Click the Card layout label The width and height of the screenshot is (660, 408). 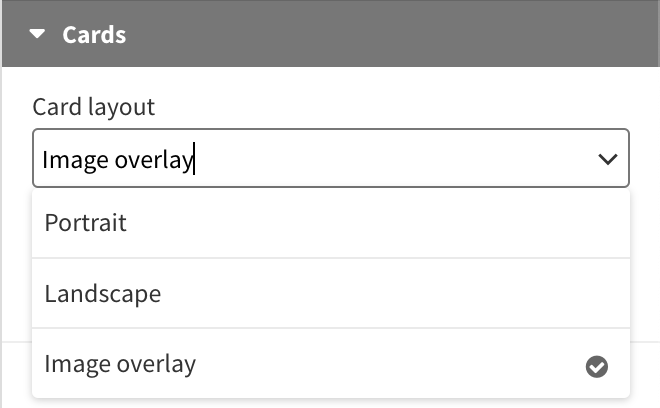pyautogui.click(x=94, y=107)
